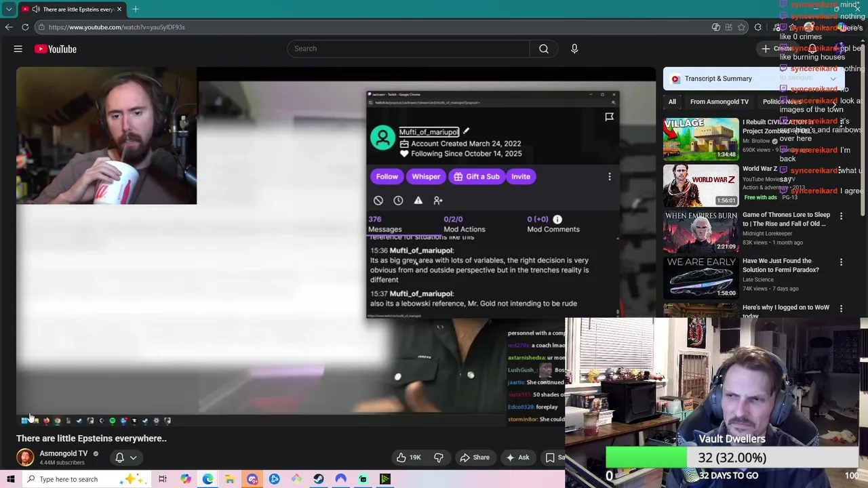Click the Ask button under the video
This screenshot has height=488, width=868.
click(517, 457)
